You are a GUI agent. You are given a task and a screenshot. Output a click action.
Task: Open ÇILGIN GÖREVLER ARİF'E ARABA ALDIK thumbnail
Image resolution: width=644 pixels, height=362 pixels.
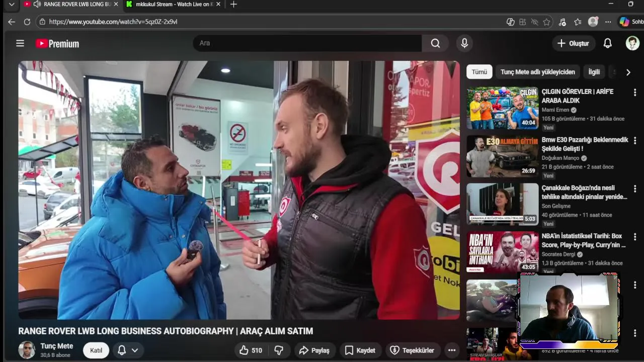(502, 108)
